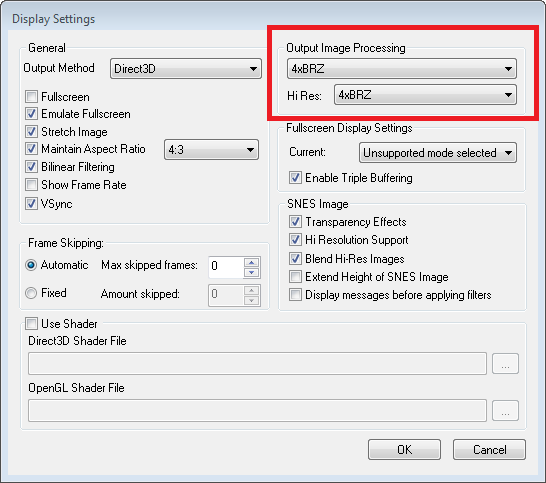Select the Fixed frame skipping radio button
The width and height of the screenshot is (546, 483).
(x=31, y=293)
